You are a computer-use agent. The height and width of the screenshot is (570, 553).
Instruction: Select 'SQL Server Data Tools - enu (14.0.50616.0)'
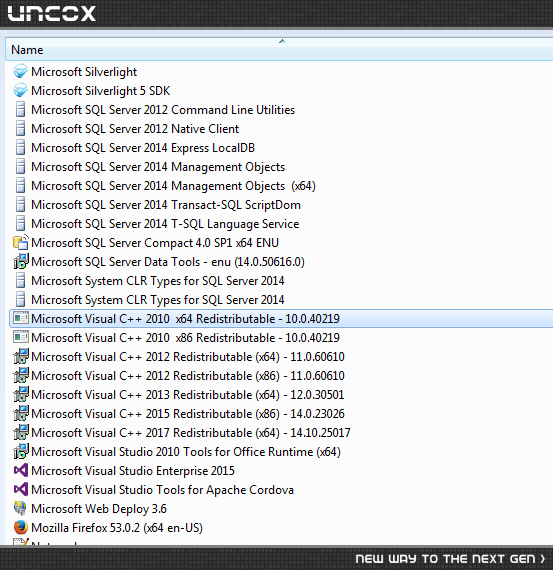click(x=168, y=262)
